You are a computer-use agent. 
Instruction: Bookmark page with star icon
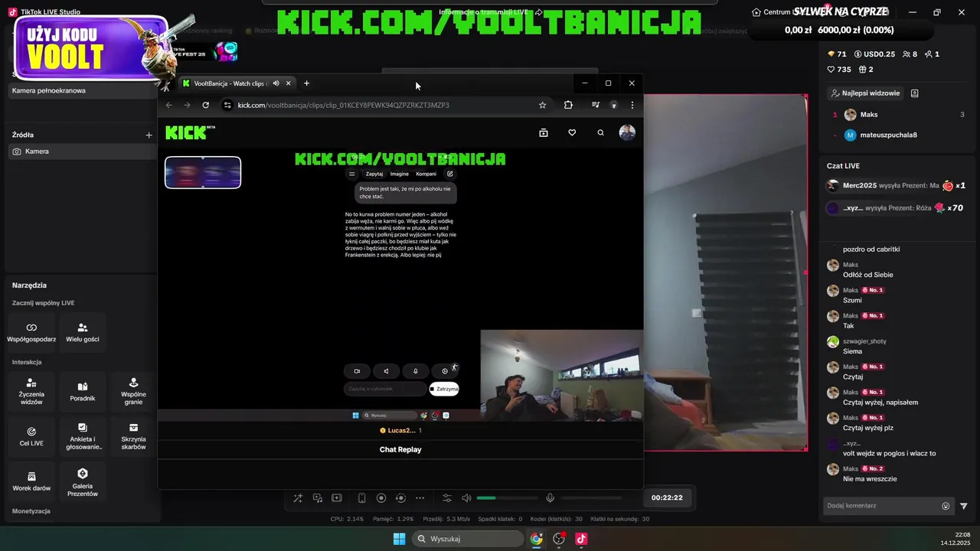[x=543, y=105]
